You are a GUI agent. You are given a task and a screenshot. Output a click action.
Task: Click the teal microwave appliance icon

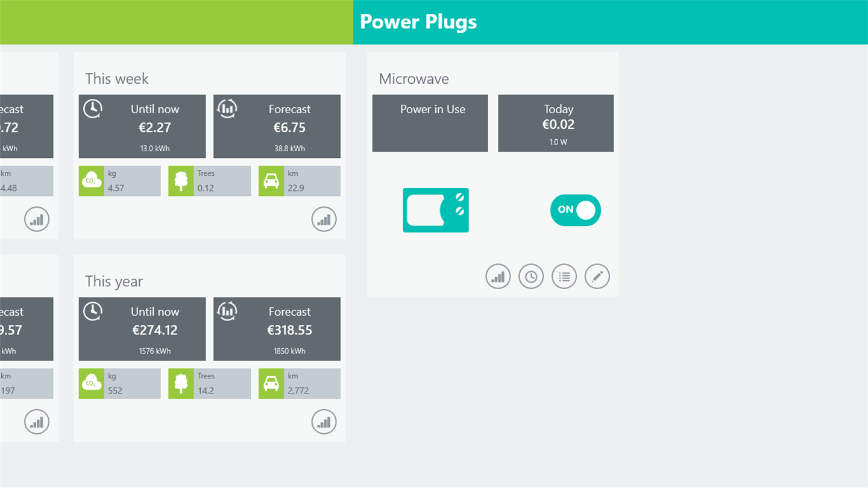click(436, 210)
